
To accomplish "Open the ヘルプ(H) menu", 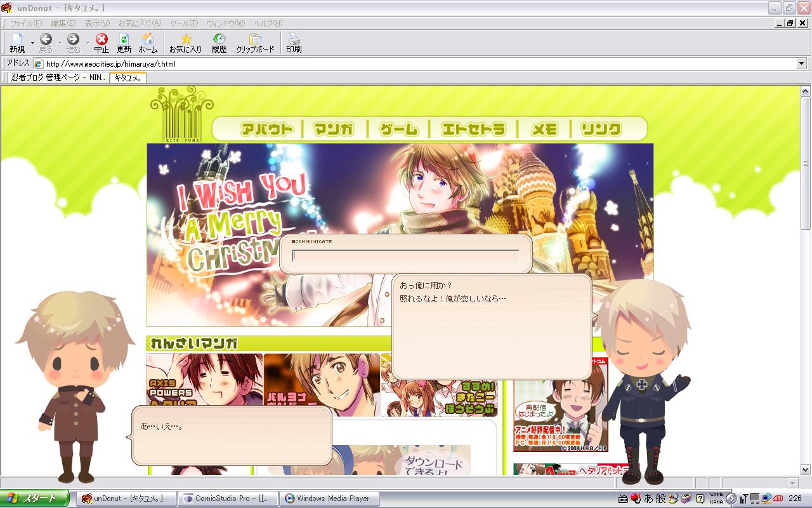I will click(x=268, y=23).
